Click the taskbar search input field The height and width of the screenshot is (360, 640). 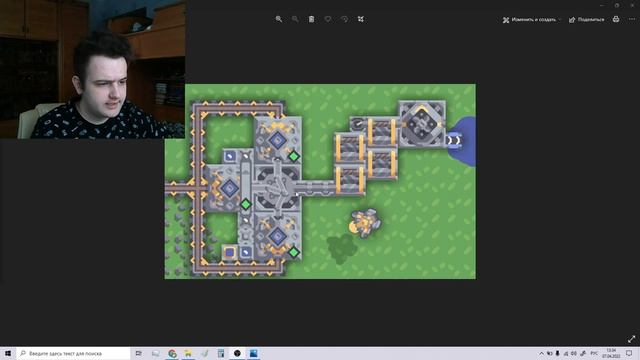tap(73, 353)
